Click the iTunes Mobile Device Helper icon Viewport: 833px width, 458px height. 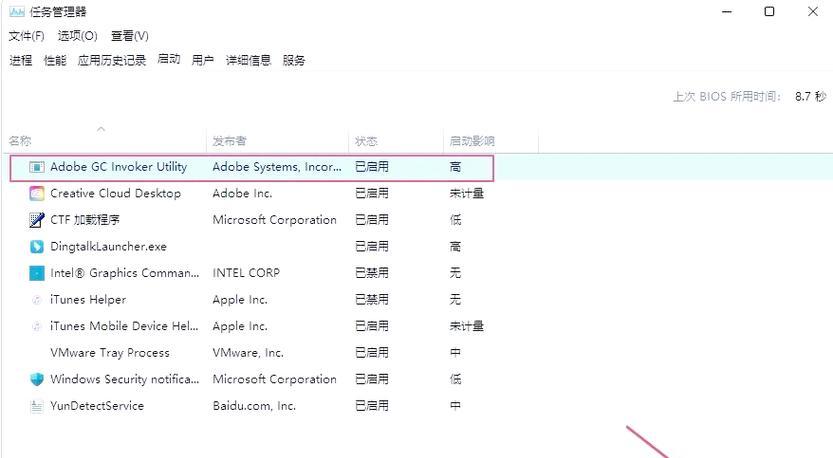[x=37, y=326]
